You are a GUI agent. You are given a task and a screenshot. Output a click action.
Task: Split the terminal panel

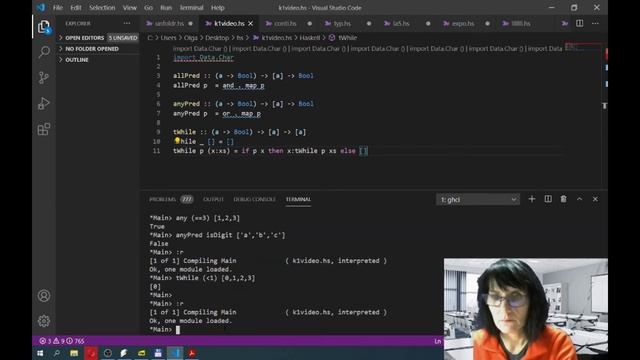548,199
